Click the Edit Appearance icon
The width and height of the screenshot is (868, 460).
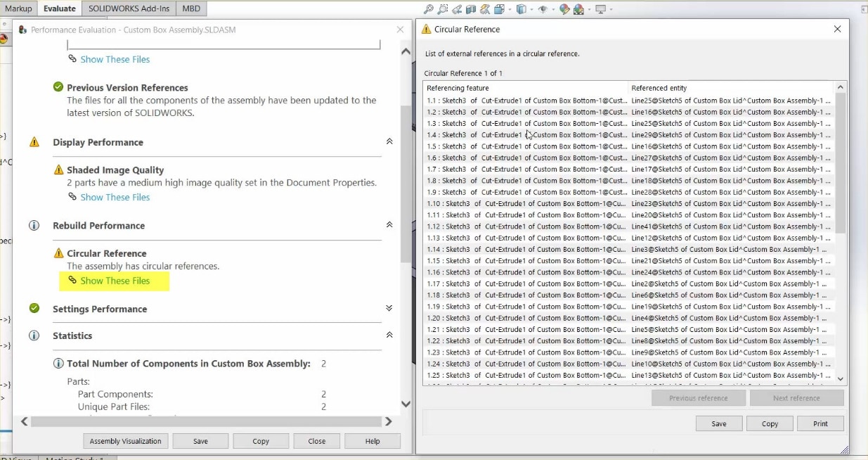[564, 9]
